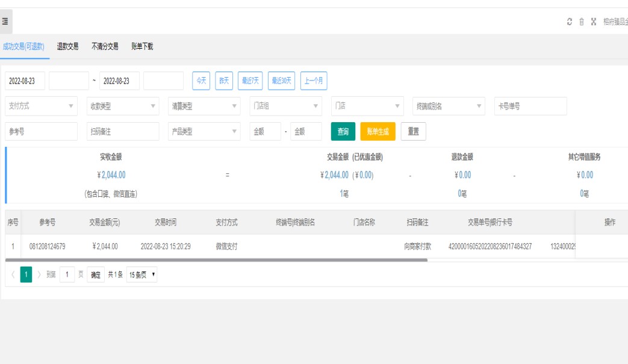Switch to the 退款交易 tab
Image resolution: width=628 pixels, height=364 pixels.
[67, 46]
